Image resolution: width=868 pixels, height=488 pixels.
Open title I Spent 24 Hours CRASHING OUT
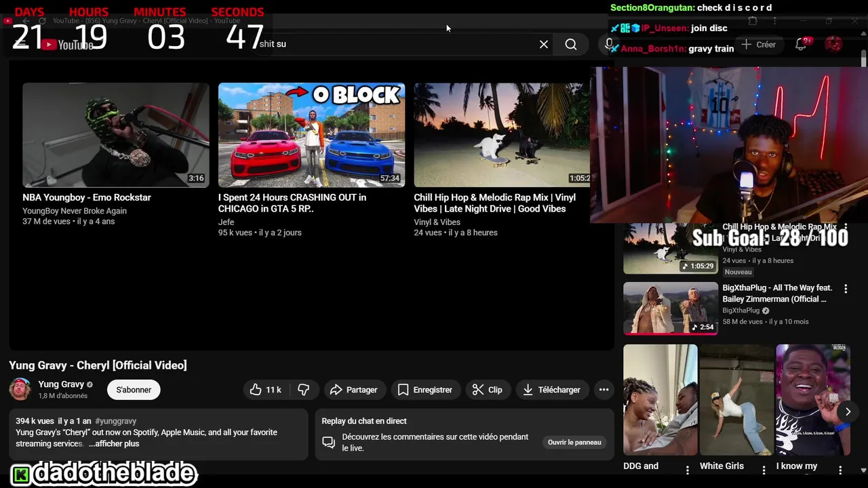coord(292,203)
